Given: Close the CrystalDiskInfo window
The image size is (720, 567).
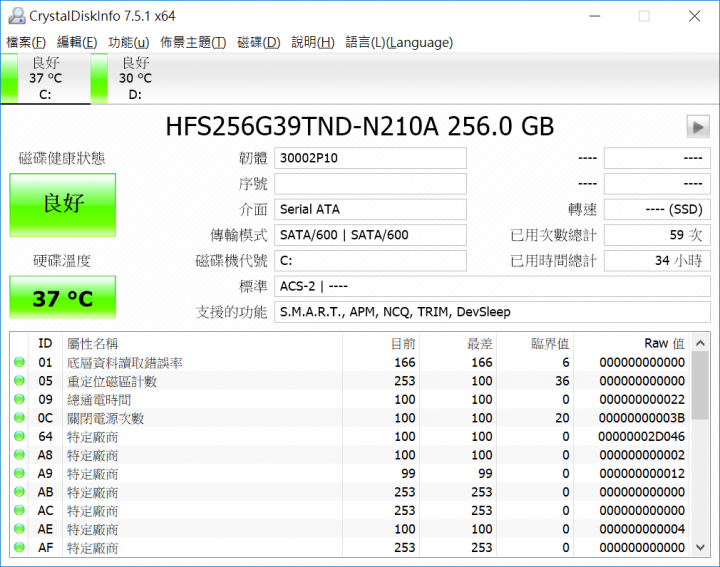Looking at the screenshot, I should (694, 17).
